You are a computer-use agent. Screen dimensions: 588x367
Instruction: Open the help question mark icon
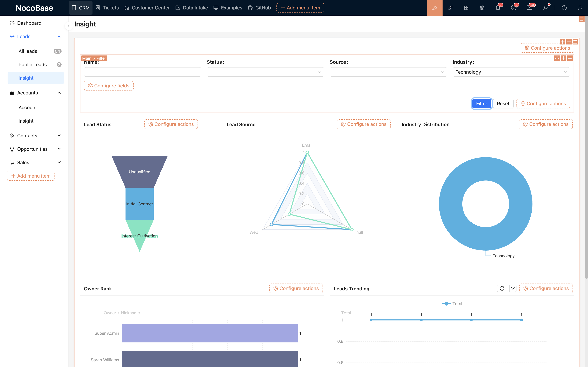pos(564,8)
